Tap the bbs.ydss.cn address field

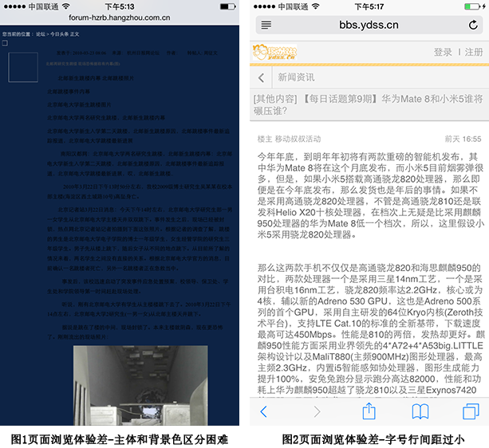tap(369, 26)
